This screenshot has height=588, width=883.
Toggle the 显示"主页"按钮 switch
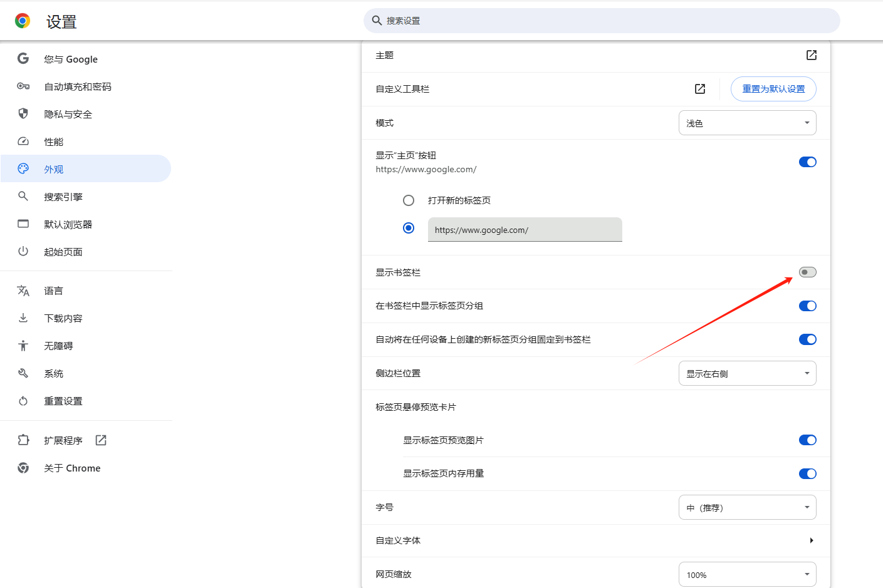tap(808, 162)
